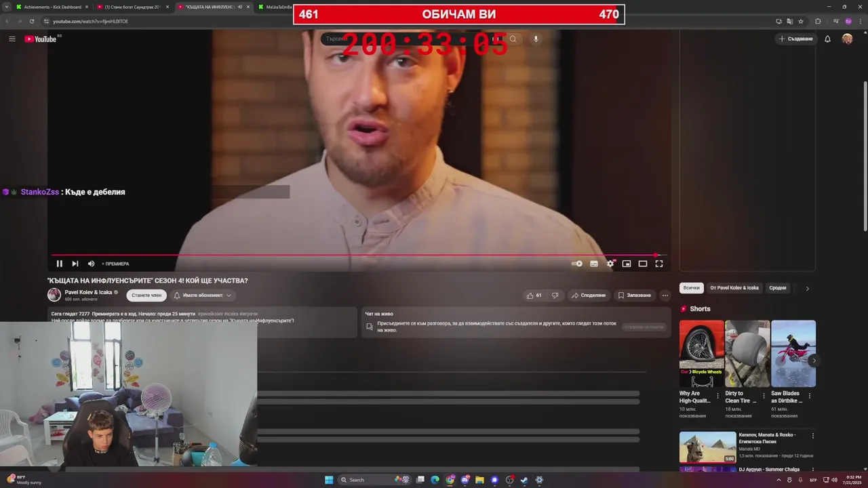Viewport: 868px width, 488px height.
Task: Open Discord from taskbar
Action: tap(465, 480)
